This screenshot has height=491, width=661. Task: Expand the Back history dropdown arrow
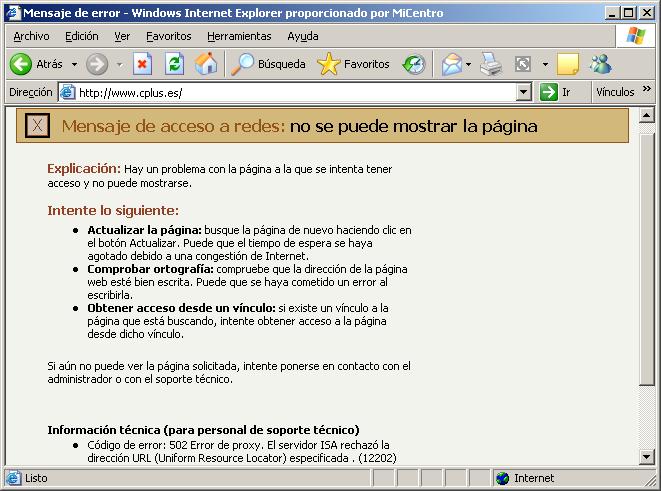click(x=74, y=65)
